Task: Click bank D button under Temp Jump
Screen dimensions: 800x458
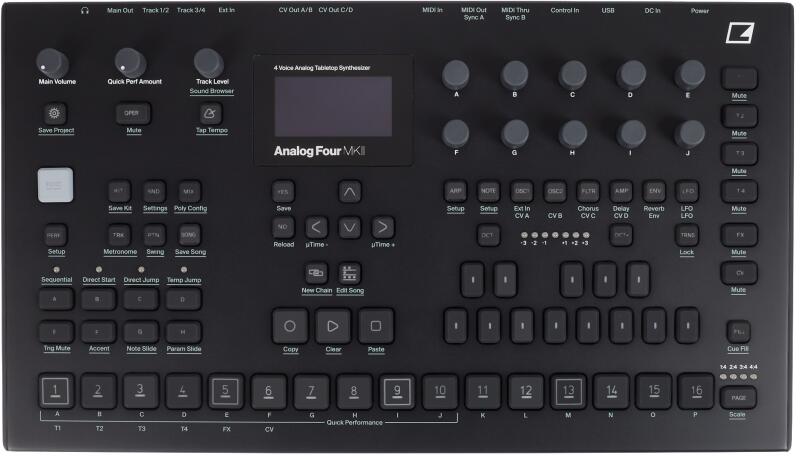Action: pyautogui.click(x=183, y=299)
